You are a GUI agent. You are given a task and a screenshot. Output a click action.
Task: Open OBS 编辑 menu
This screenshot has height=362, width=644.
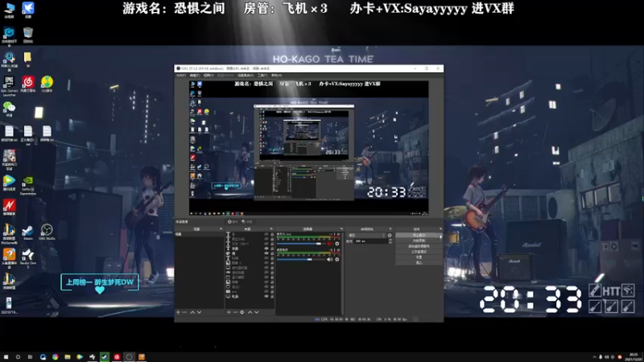[195, 75]
